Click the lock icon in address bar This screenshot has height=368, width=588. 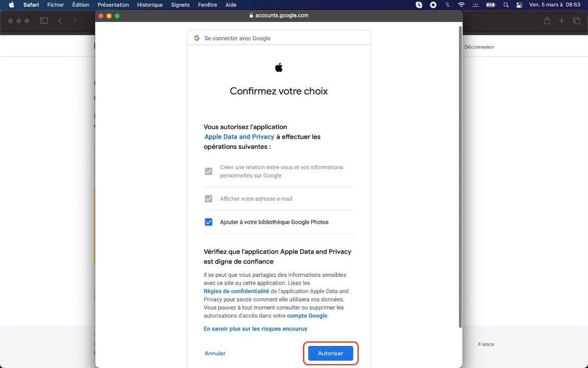(251, 15)
